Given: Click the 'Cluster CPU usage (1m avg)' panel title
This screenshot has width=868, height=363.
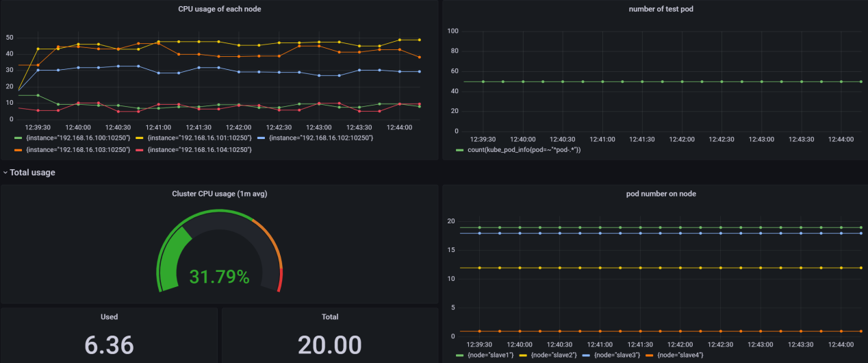Looking at the screenshot, I should (219, 194).
